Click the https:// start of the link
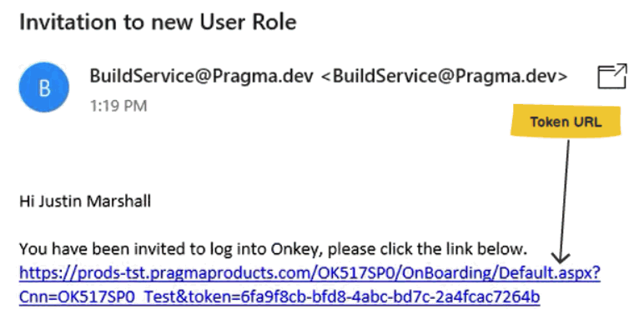Image resolution: width=644 pixels, height=319 pixels. tap(45, 273)
